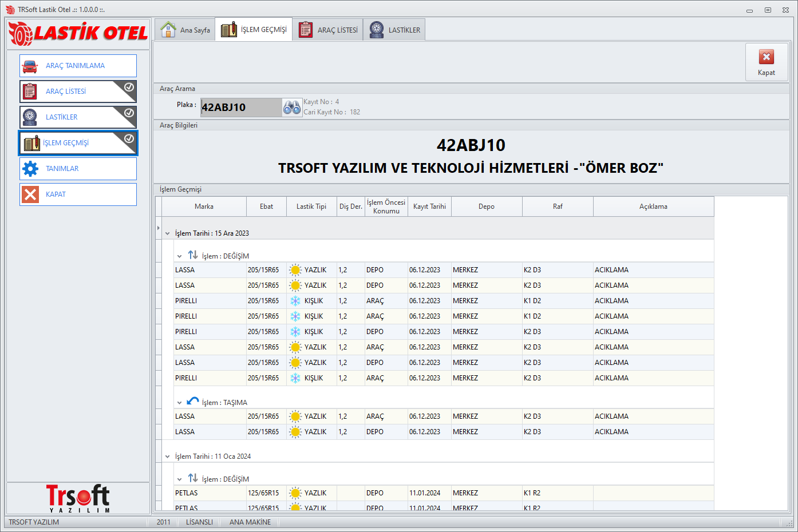Click the LASTİK OTEL logo
This screenshot has width=798, height=532.
[78, 33]
